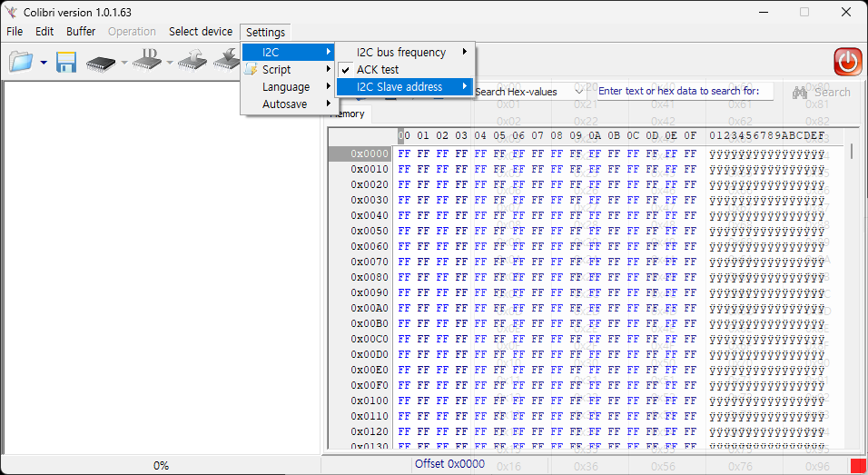Click the 0% progress bar
Image resolution: width=868 pixels, height=475 pixels.
[x=161, y=466]
